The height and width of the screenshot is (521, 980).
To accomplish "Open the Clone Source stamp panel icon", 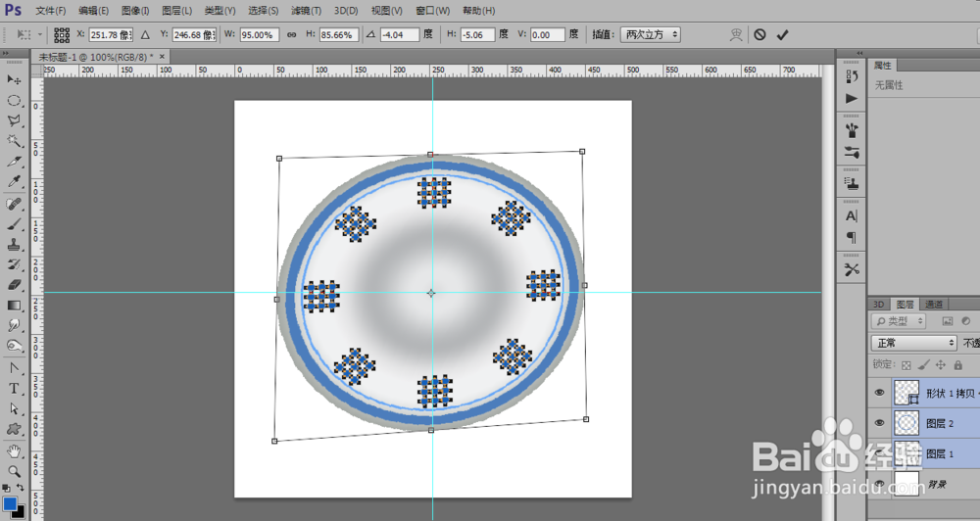I will (x=852, y=184).
